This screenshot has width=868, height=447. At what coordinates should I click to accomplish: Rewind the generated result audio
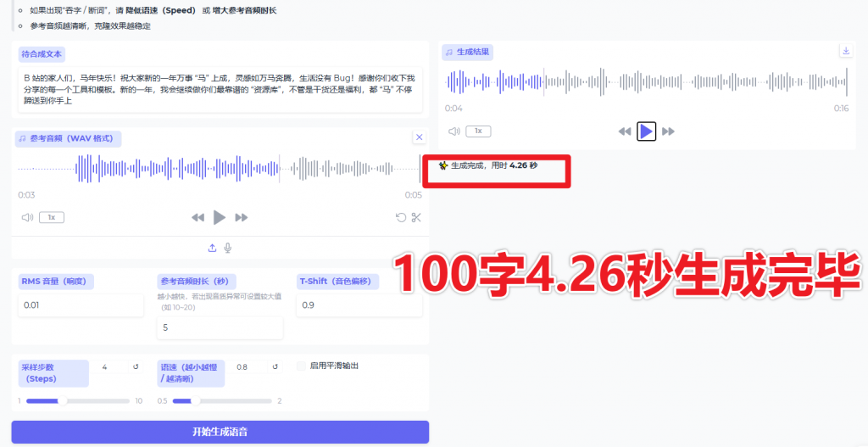click(625, 131)
